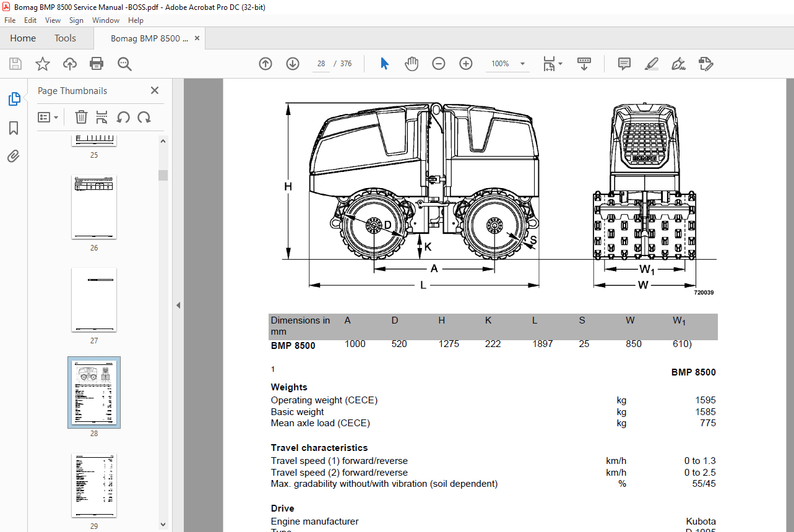Zoom in with the plus icon
This screenshot has width=794, height=532.
pos(466,64)
